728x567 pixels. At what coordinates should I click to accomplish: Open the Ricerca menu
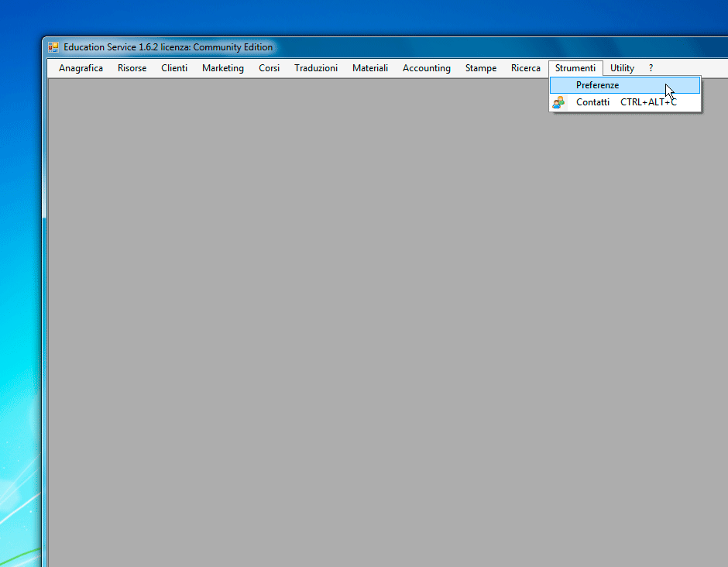pyautogui.click(x=526, y=68)
